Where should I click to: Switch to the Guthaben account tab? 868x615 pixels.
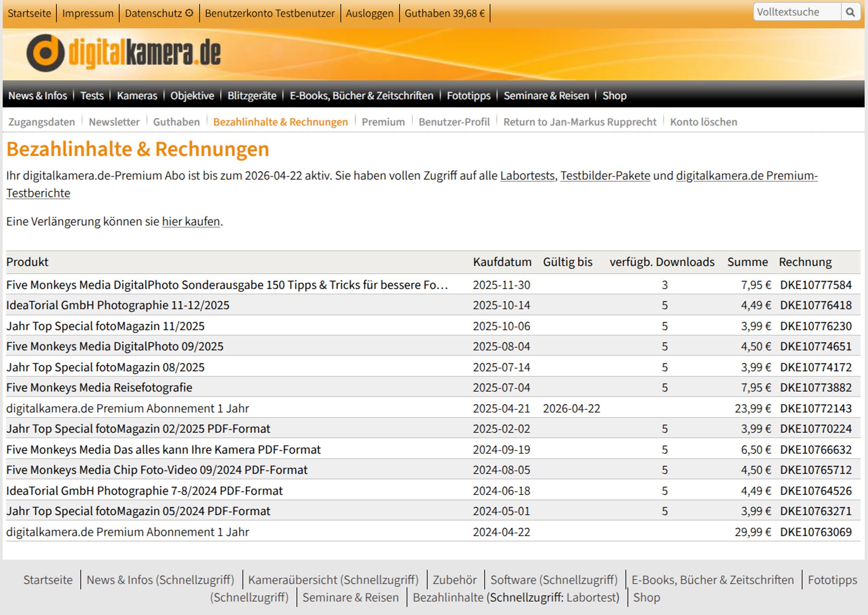pyautogui.click(x=177, y=122)
